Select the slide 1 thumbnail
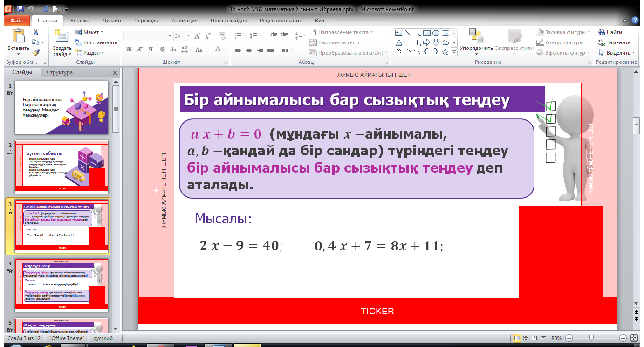Screen dimensions: 644x347 pyautogui.click(x=62, y=108)
